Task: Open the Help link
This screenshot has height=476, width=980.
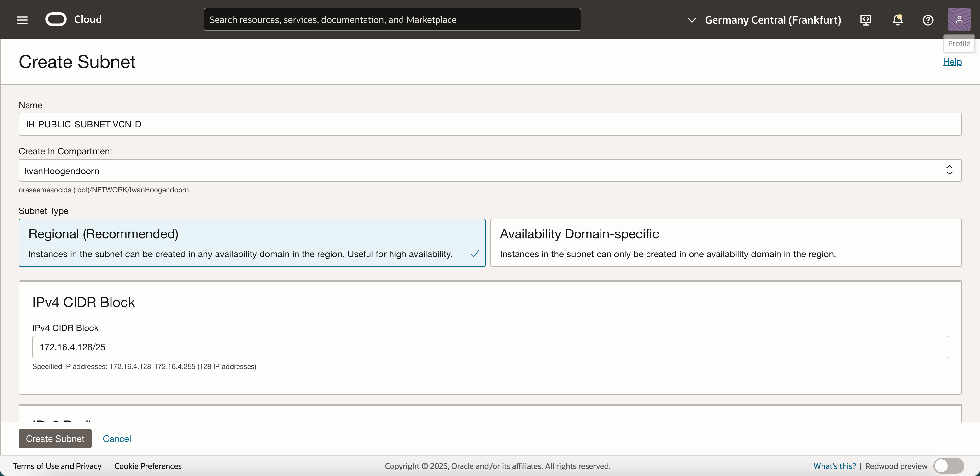Action: pyautogui.click(x=952, y=62)
